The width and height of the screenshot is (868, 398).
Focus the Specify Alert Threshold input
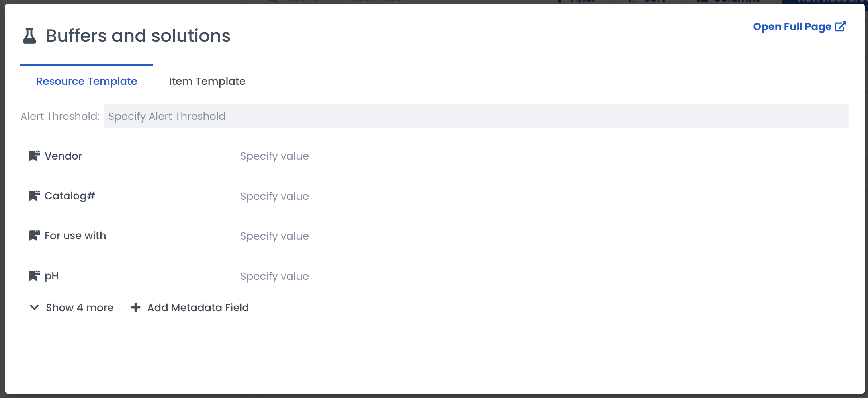point(476,116)
